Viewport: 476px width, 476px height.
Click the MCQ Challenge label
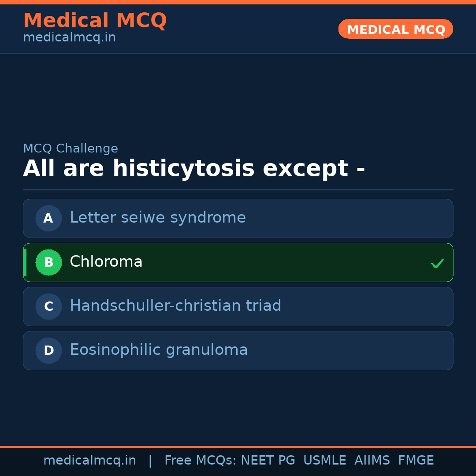pyautogui.click(x=71, y=149)
